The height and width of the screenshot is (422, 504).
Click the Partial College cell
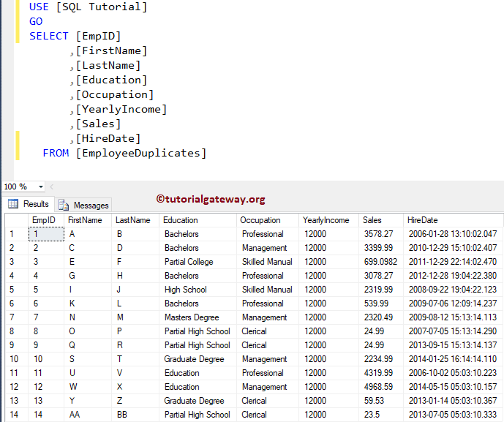(189, 262)
